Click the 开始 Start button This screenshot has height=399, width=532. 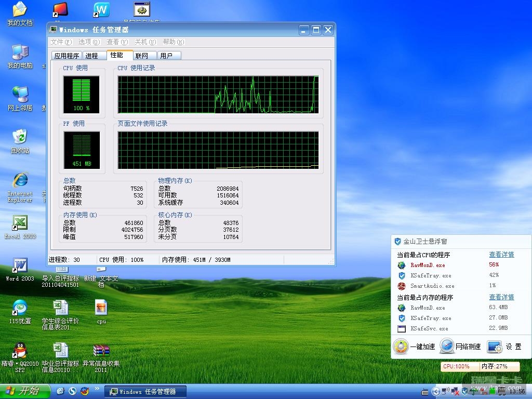pyautogui.click(x=24, y=391)
